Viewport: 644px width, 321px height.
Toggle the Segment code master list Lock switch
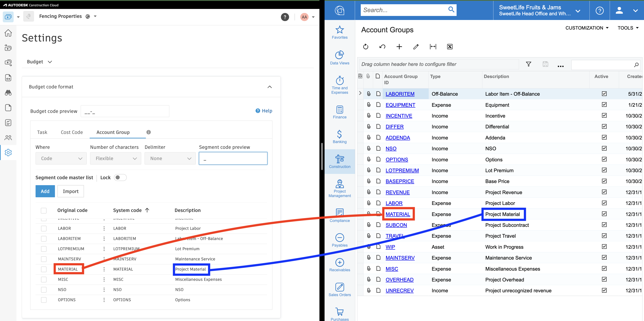[x=120, y=178]
